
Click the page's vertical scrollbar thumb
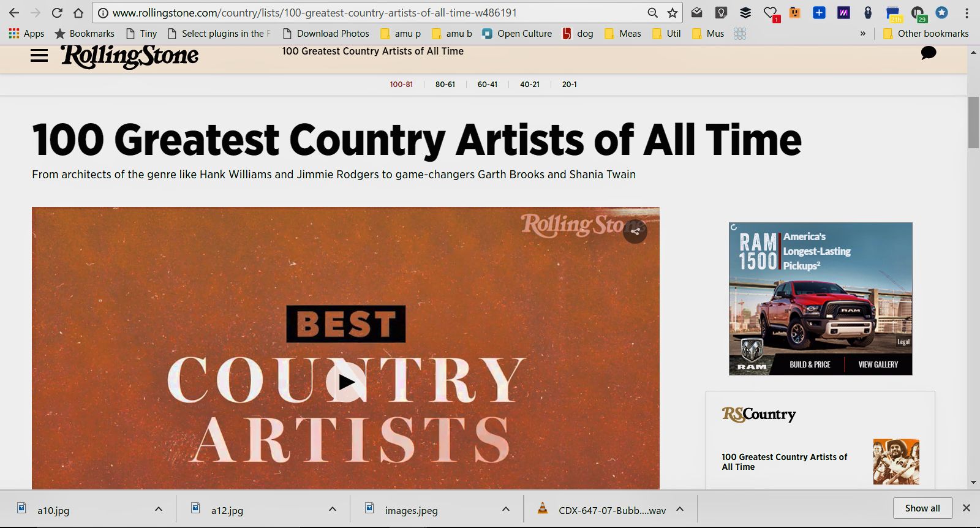(973, 122)
